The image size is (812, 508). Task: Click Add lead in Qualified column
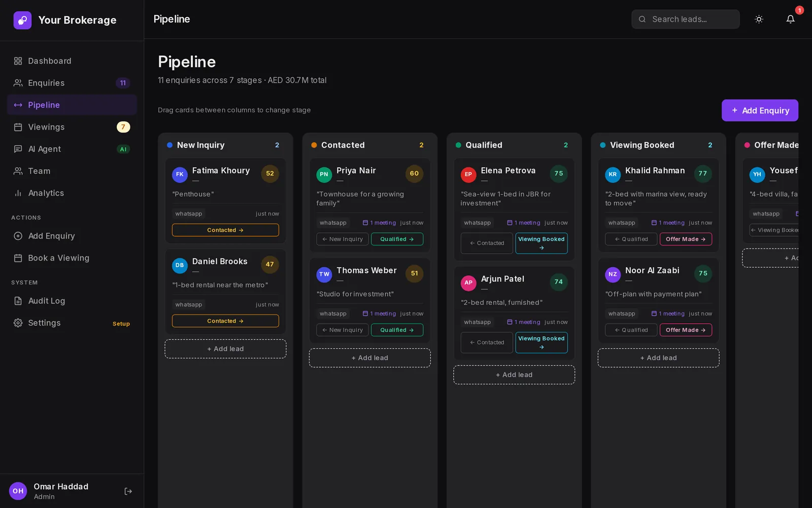514,375
